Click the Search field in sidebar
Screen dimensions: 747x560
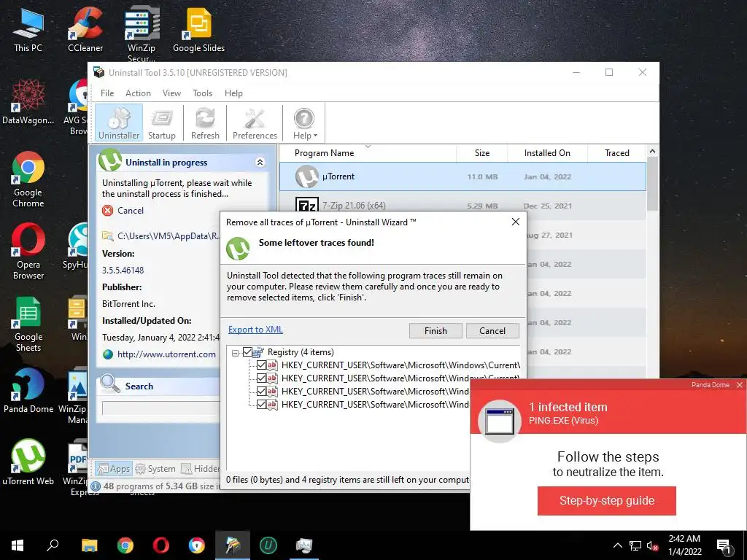[160, 408]
